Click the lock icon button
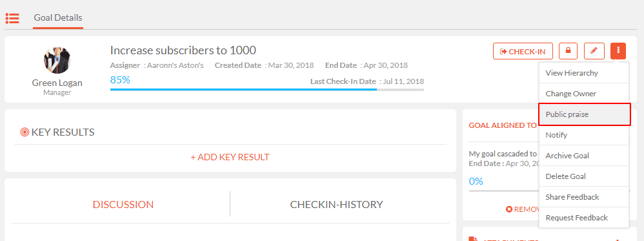The height and width of the screenshot is (241, 644). 569,51
